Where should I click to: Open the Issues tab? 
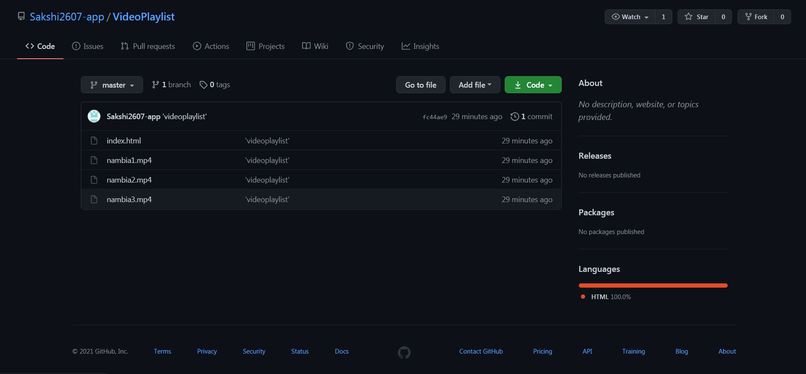pyautogui.click(x=87, y=46)
